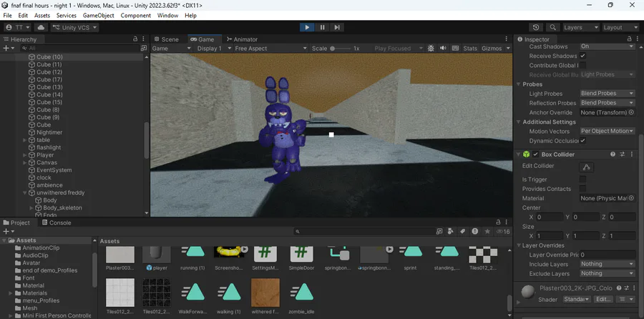Toggle Dynamic Occlusion checkbox
Image resolution: width=644 pixels, height=319 pixels.
pos(582,141)
